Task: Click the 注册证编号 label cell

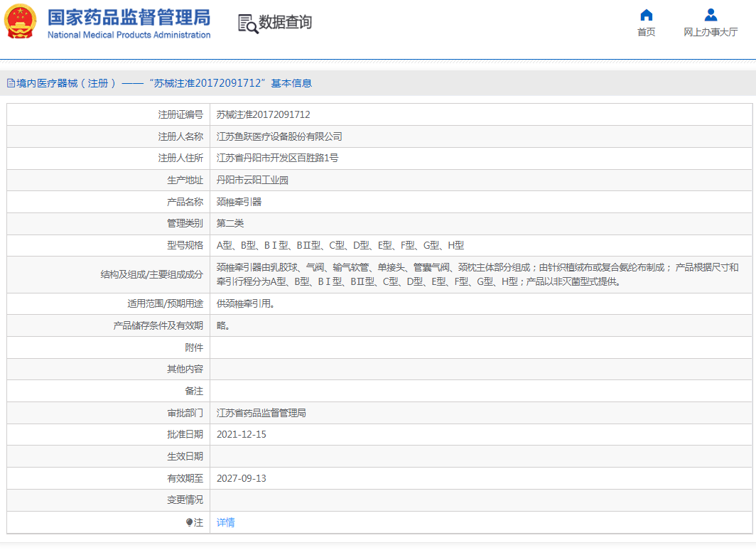Action: [x=108, y=114]
